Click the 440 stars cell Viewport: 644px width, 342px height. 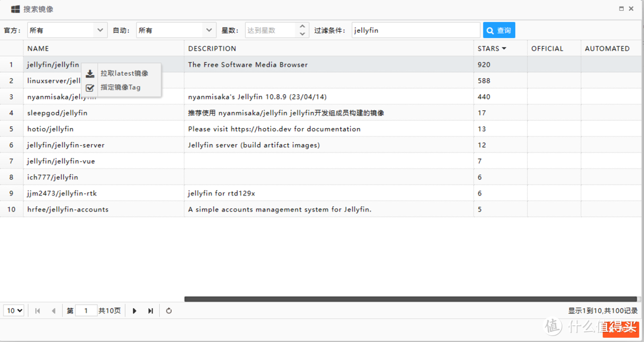(x=500, y=97)
